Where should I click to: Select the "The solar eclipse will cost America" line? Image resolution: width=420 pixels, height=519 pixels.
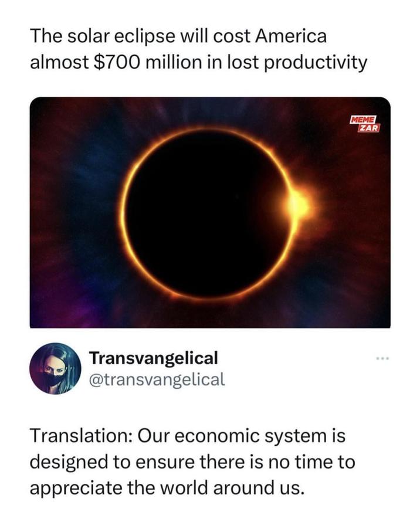tap(178, 36)
